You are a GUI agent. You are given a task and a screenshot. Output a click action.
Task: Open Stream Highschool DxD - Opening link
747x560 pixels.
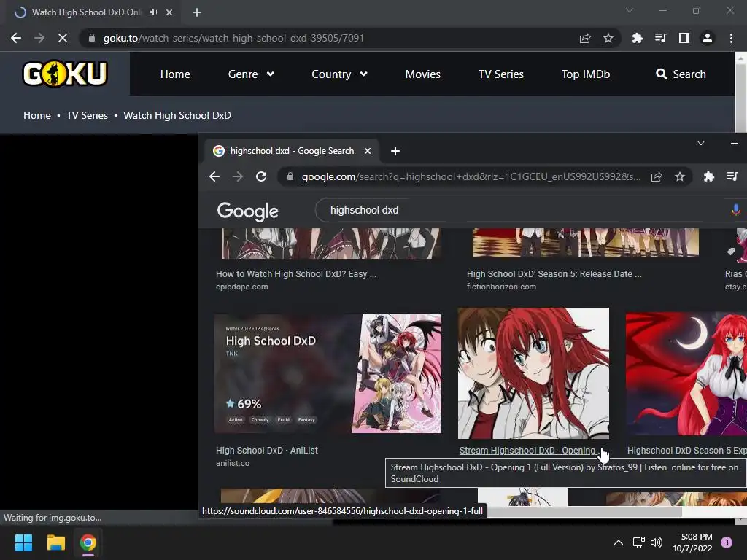(527, 450)
